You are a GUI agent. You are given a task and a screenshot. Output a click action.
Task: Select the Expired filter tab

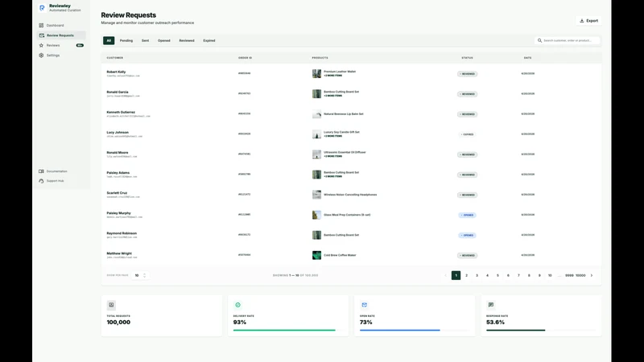click(209, 41)
